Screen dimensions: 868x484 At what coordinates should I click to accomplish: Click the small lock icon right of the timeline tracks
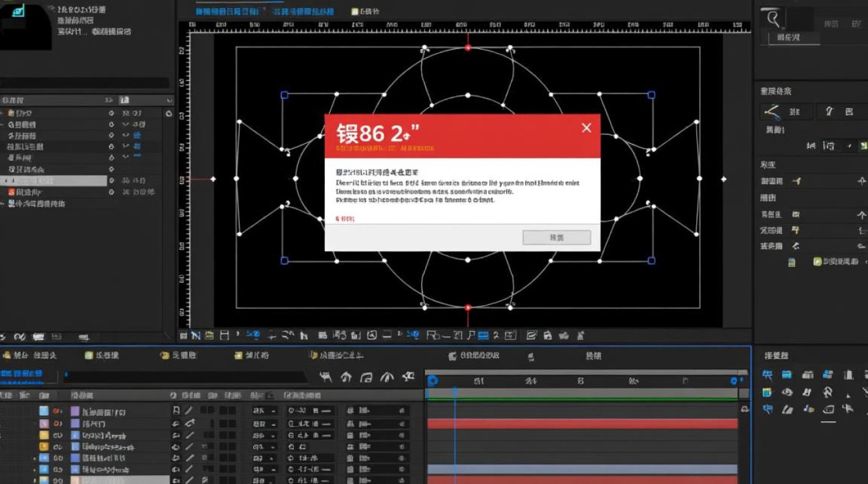point(745,409)
